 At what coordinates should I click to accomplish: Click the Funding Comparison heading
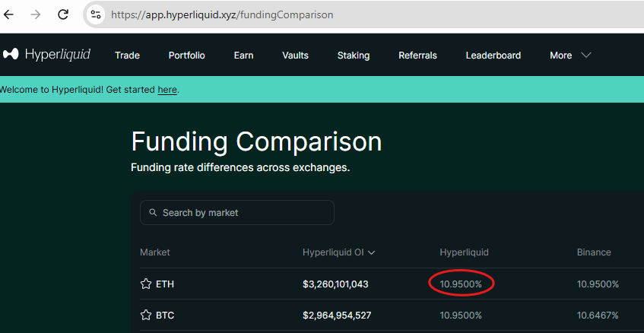(257, 142)
